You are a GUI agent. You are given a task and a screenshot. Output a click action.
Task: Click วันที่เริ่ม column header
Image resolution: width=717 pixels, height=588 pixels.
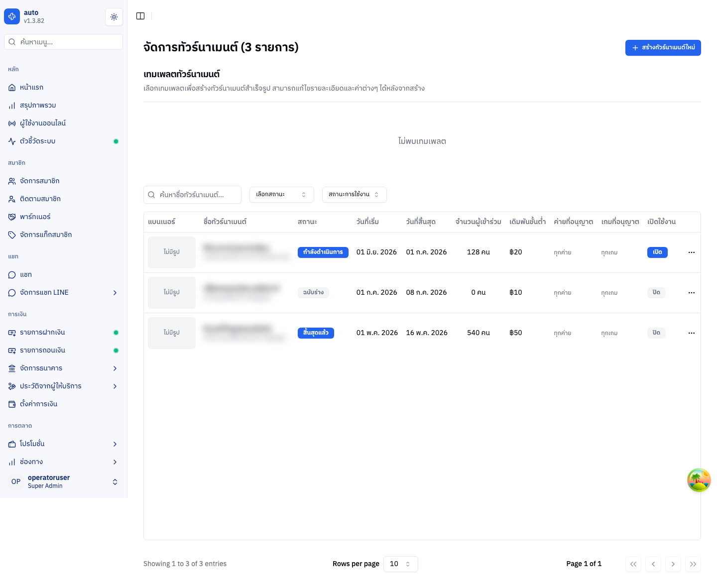367,222
